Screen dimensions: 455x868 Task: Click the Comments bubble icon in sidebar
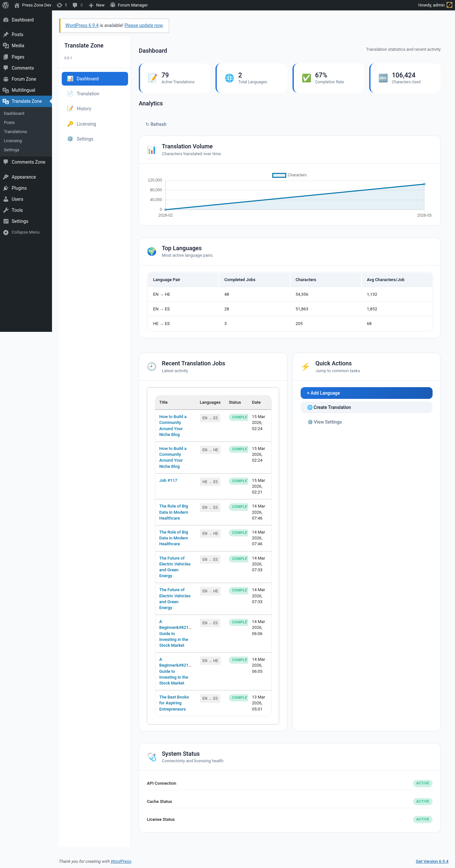(6, 68)
